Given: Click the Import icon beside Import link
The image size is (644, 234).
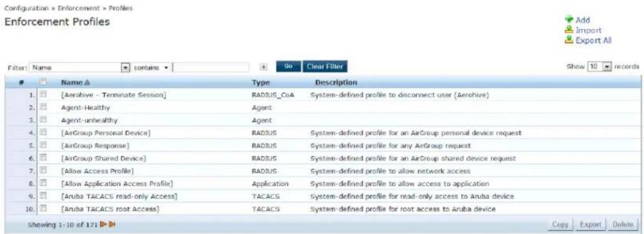Looking at the screenshot, I should coord(569,30).
